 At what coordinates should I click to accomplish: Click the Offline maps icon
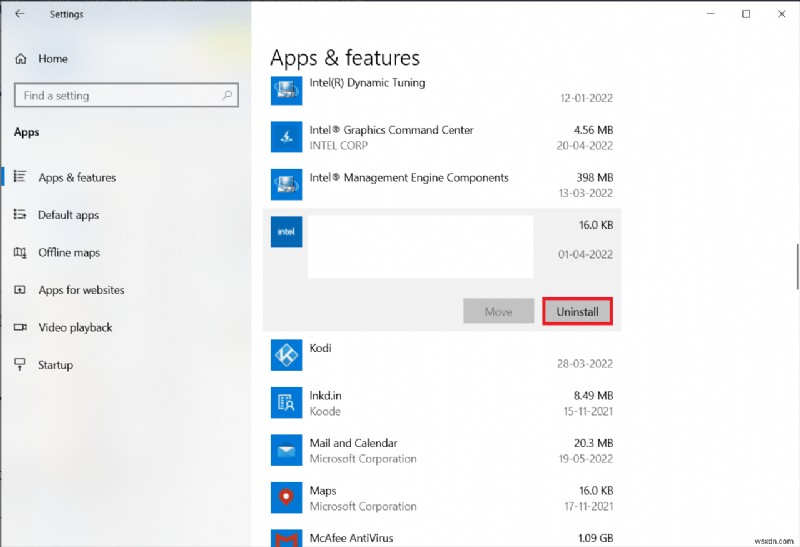click(20, 252)
